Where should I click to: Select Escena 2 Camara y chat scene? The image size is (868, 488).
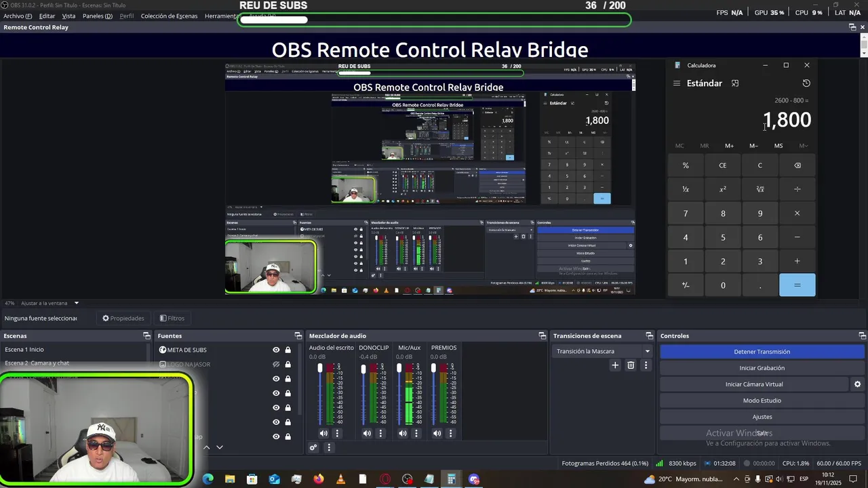[x=74, y=363]
